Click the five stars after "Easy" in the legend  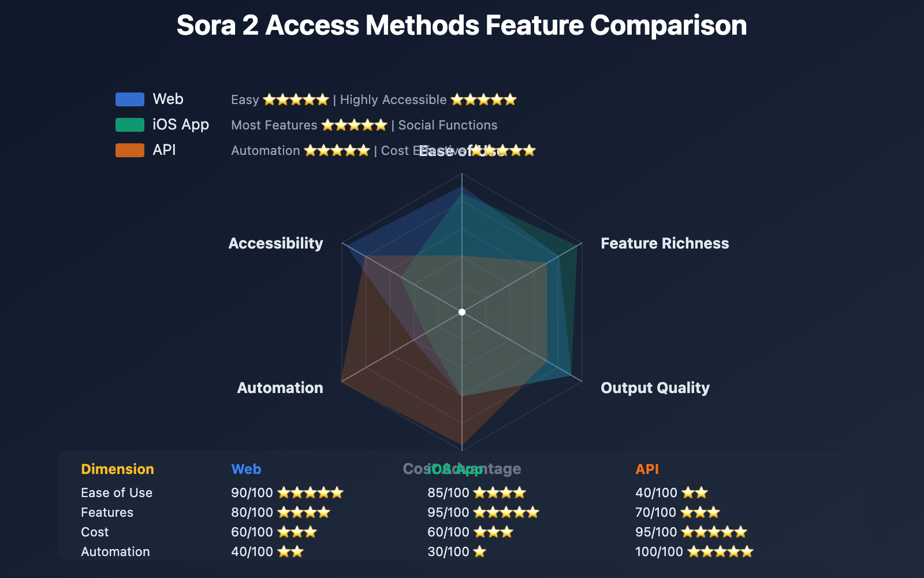[296, 99]
